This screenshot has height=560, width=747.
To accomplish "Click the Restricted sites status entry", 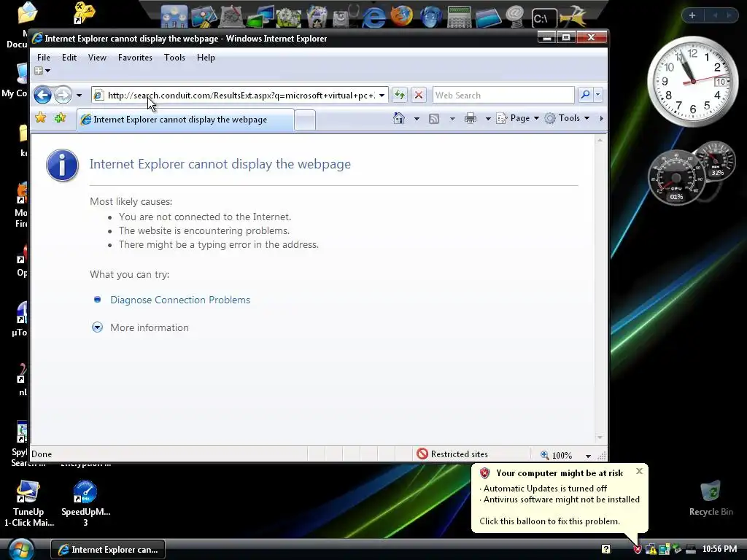I will click(452, 454).
